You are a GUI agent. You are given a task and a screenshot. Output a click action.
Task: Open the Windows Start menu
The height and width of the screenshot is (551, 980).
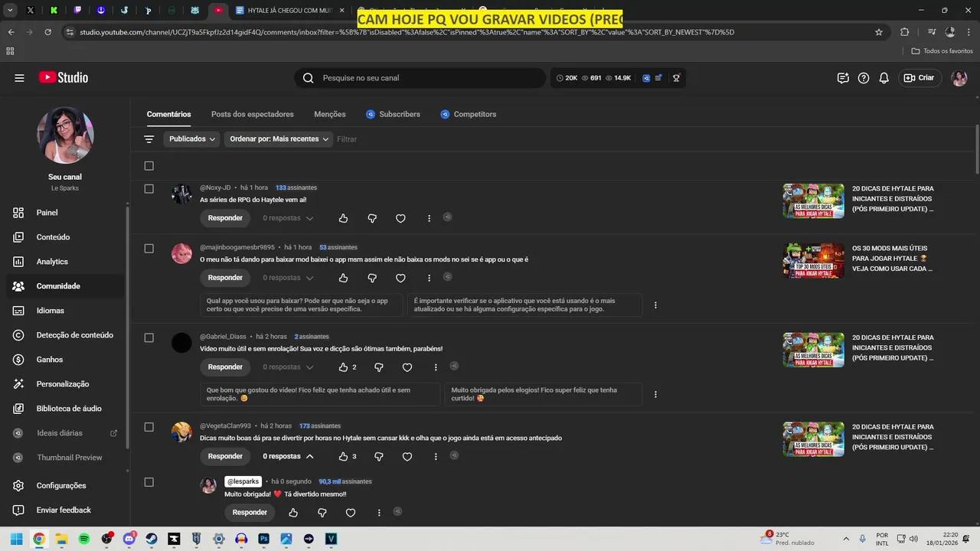click(16, 539)
